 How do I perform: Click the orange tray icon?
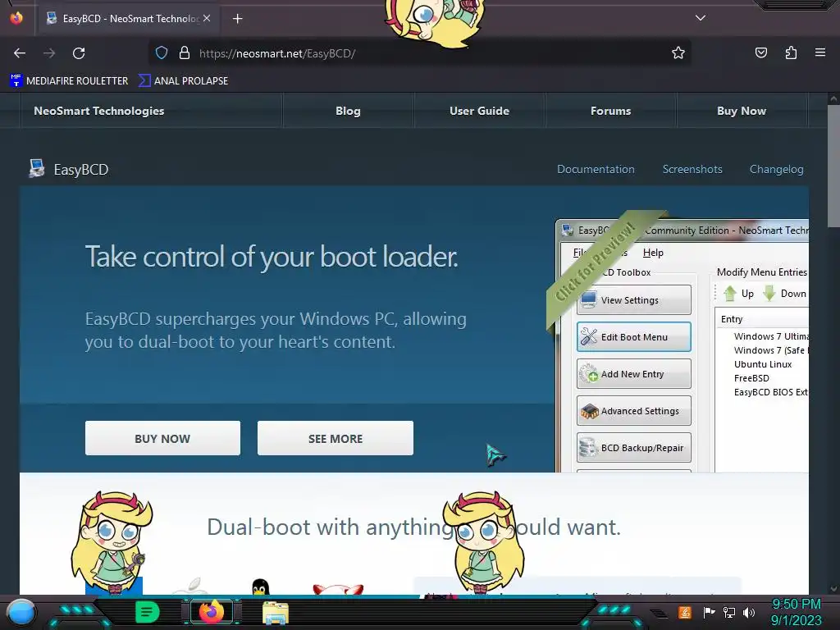(x=685, y=612)
